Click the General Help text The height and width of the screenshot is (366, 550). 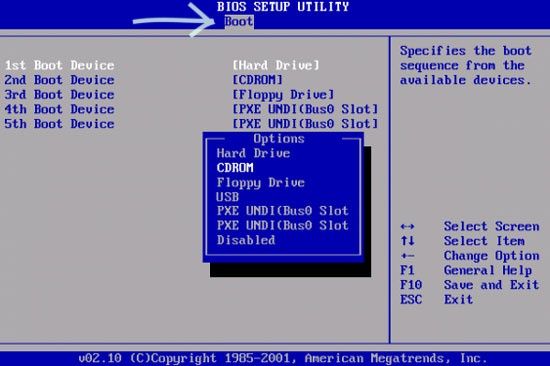pyautogui.click(x=488, y=271)
